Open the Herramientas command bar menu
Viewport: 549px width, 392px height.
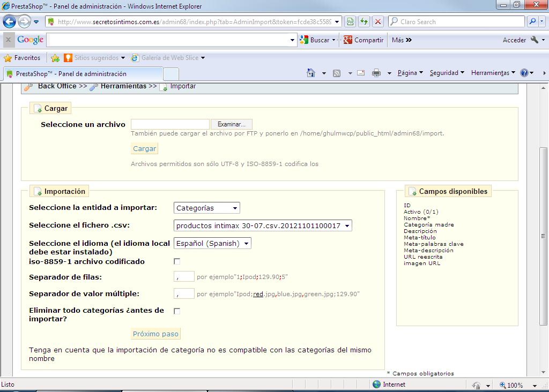(x=493, y=73)
